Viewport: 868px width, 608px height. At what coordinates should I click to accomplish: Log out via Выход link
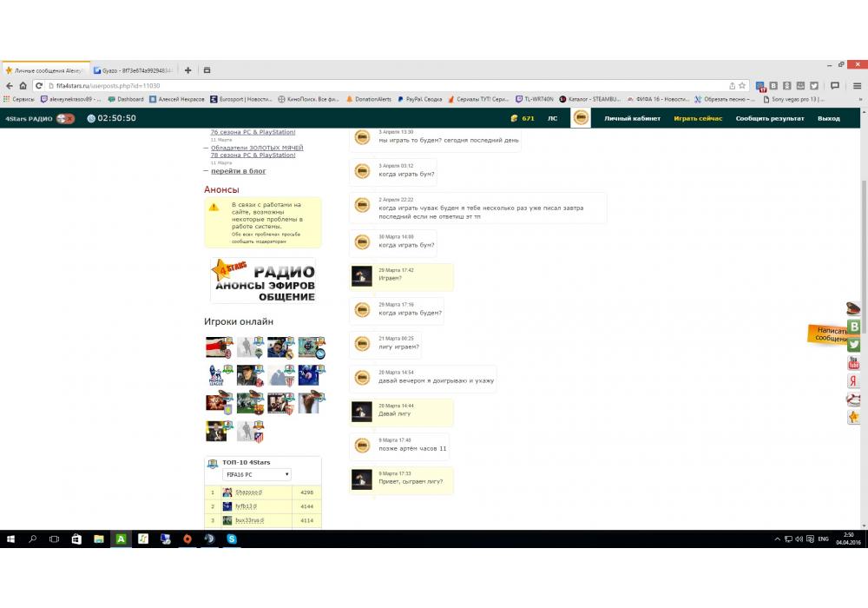pyautogui.click(x=828, y=118)
